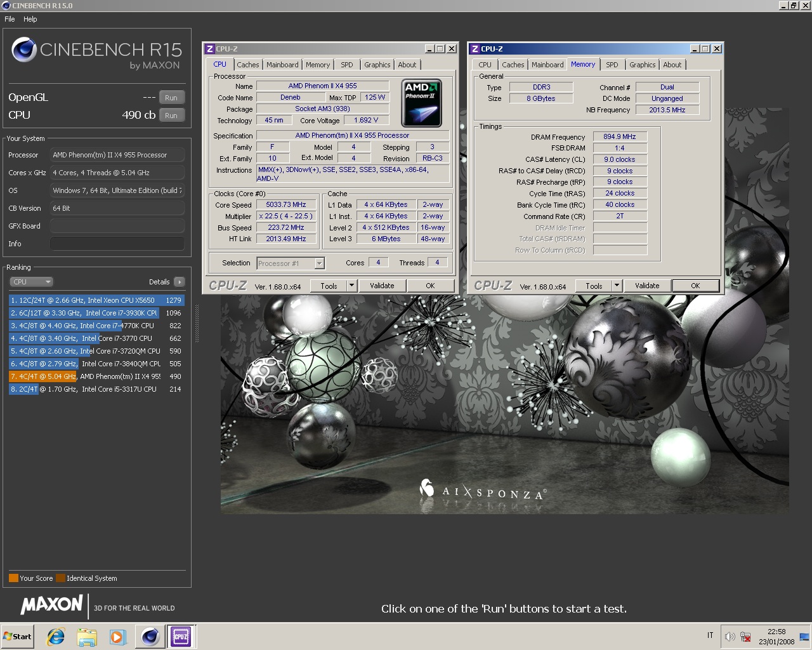Select Core i7-3770 ranking row

96,338
